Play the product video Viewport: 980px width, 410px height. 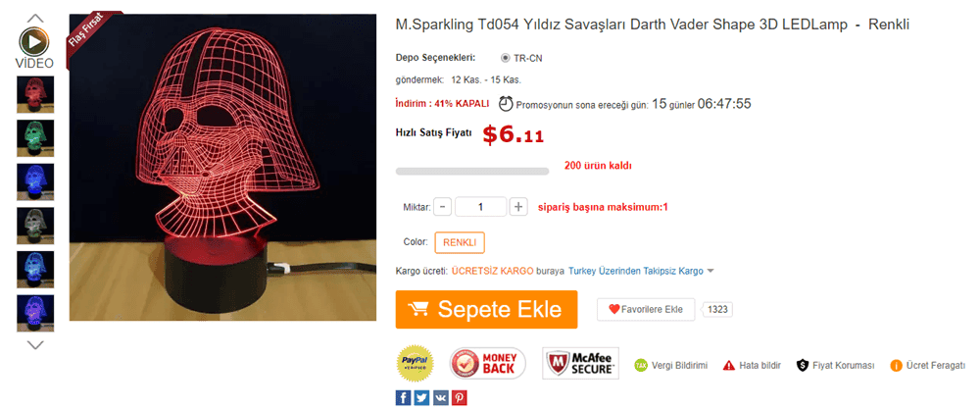(34, 41)
